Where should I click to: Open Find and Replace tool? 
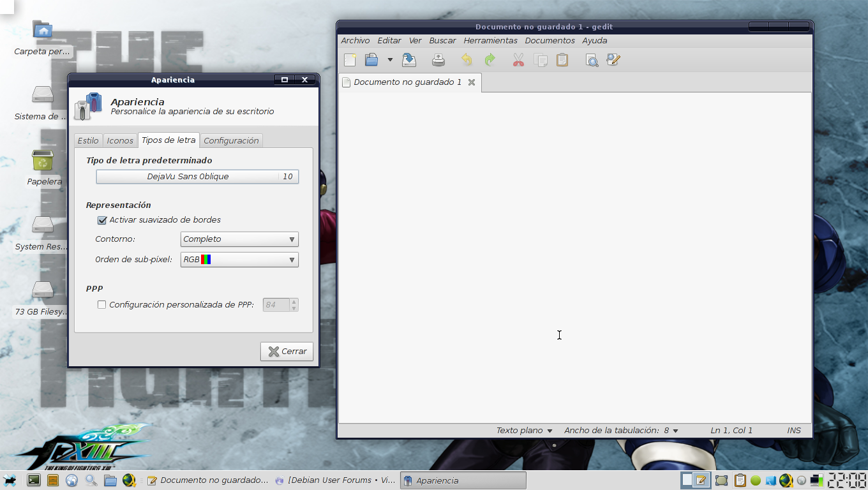pos(613,60)
